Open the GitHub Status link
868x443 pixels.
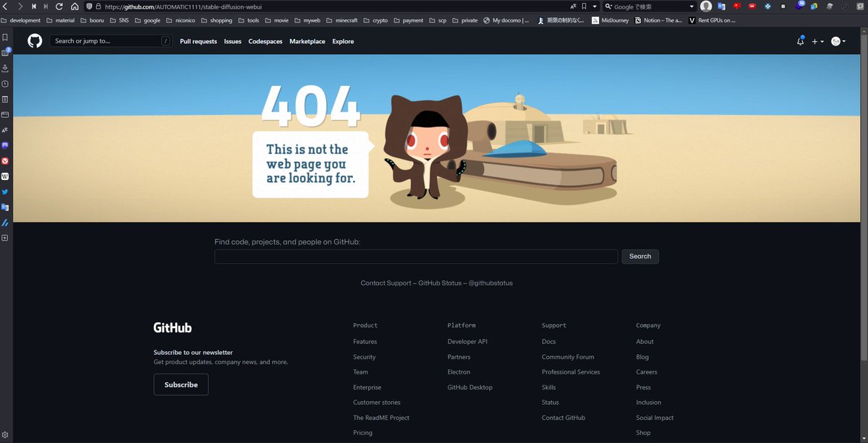[440, 283]
